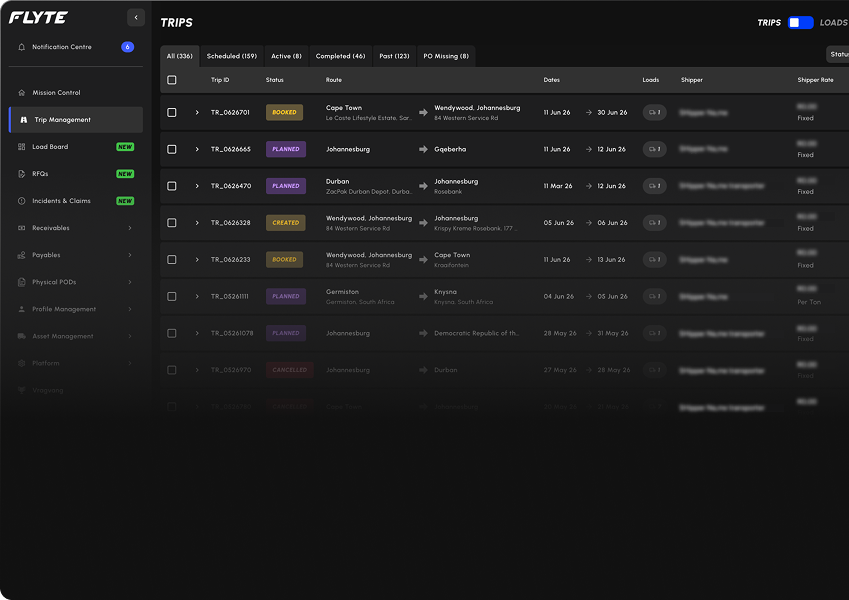Click the NEW badge beside Incidents & Claims

(125, 201)
